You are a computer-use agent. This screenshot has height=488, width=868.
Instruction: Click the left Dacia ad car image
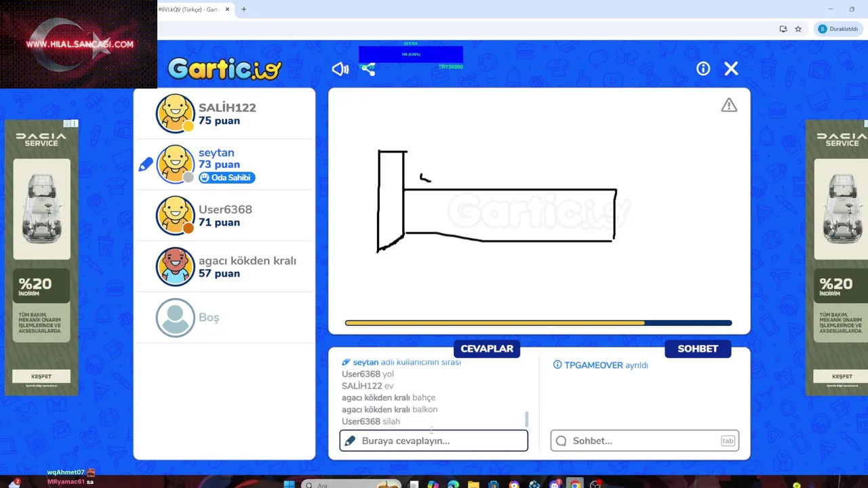(41, 209)
